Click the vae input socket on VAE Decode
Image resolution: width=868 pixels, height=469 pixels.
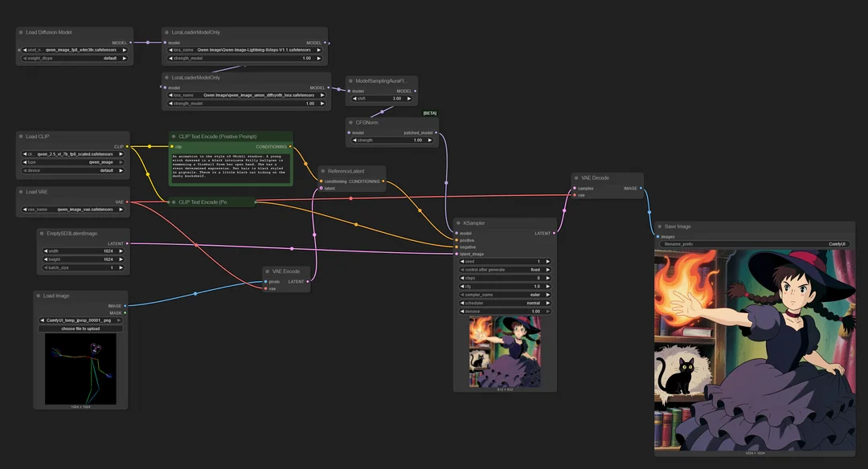[575, 195]
